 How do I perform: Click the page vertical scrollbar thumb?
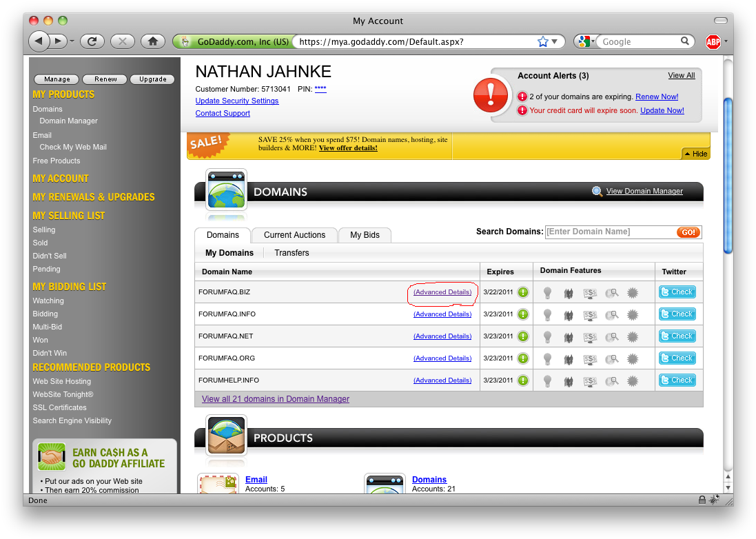pyautogui.click(x=728, y=176)
